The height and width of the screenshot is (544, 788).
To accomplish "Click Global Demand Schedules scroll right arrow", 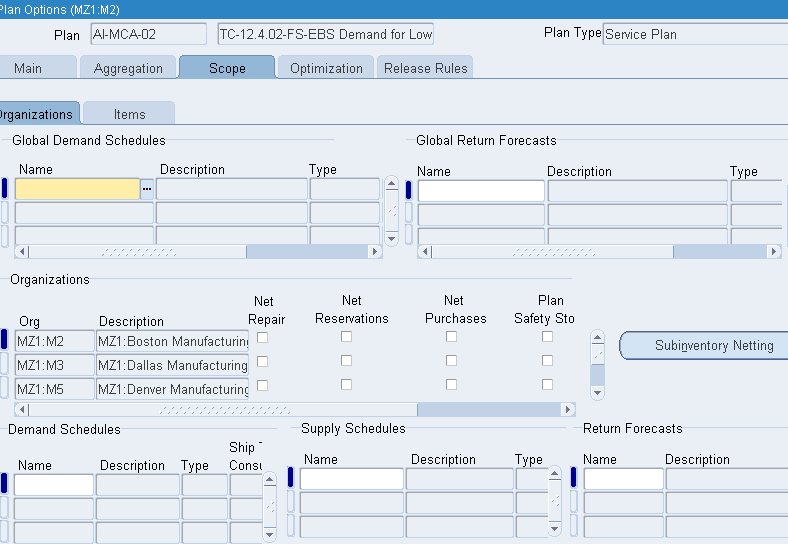I will pyautogui.click(x=375, y=251).
